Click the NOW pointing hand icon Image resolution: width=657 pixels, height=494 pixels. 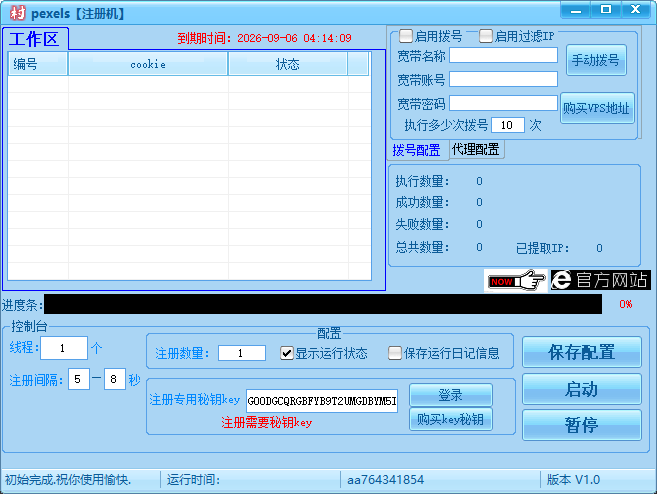(x=515, y=281)
